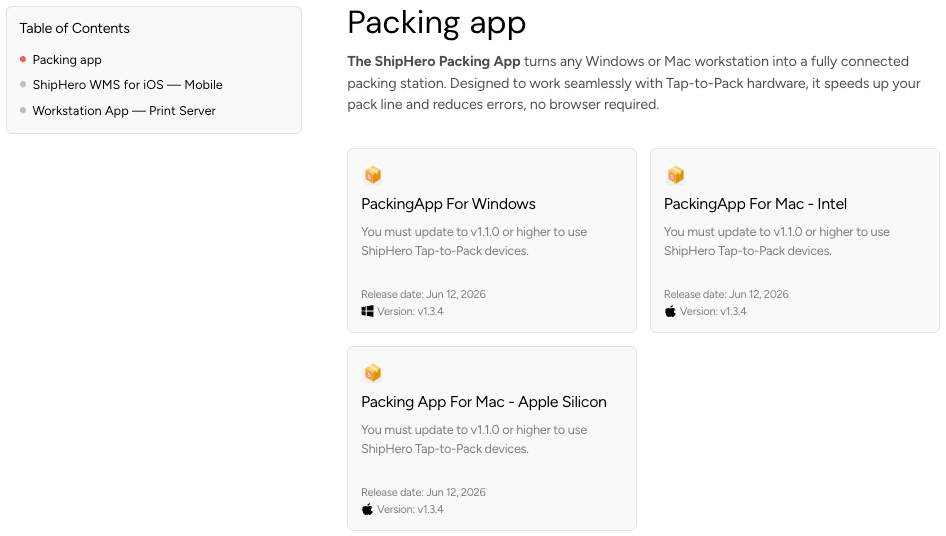946x536 pixels.
Task: Navigate to Workstation App — Print Server section
Action: 124,111
